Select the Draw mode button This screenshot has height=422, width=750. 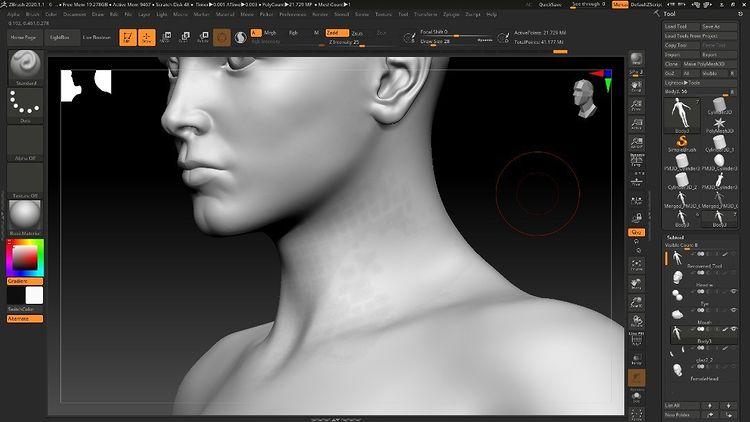pyautogui.click(x=147, y=38)
